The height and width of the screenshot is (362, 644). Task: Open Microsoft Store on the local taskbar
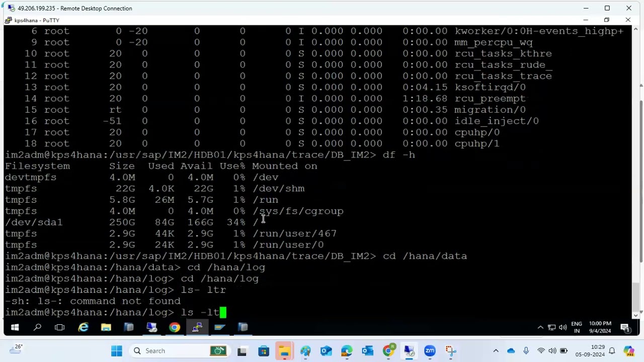pos(264,351)
